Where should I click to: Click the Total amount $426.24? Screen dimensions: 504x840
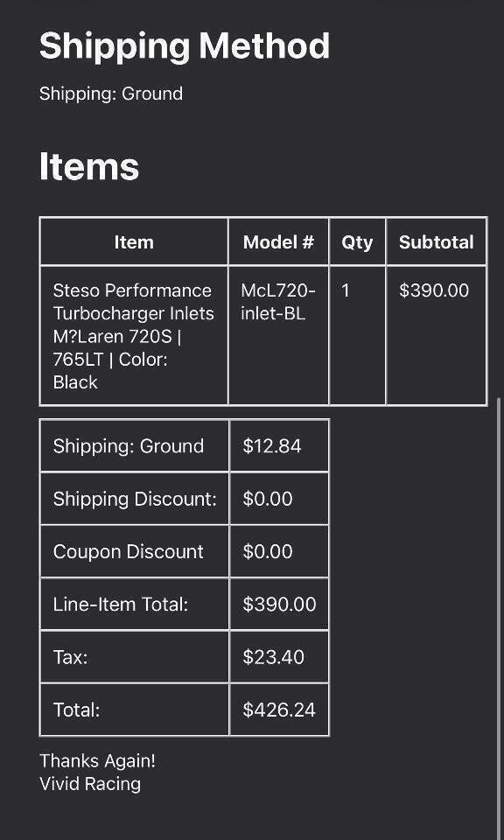(279, 710)
